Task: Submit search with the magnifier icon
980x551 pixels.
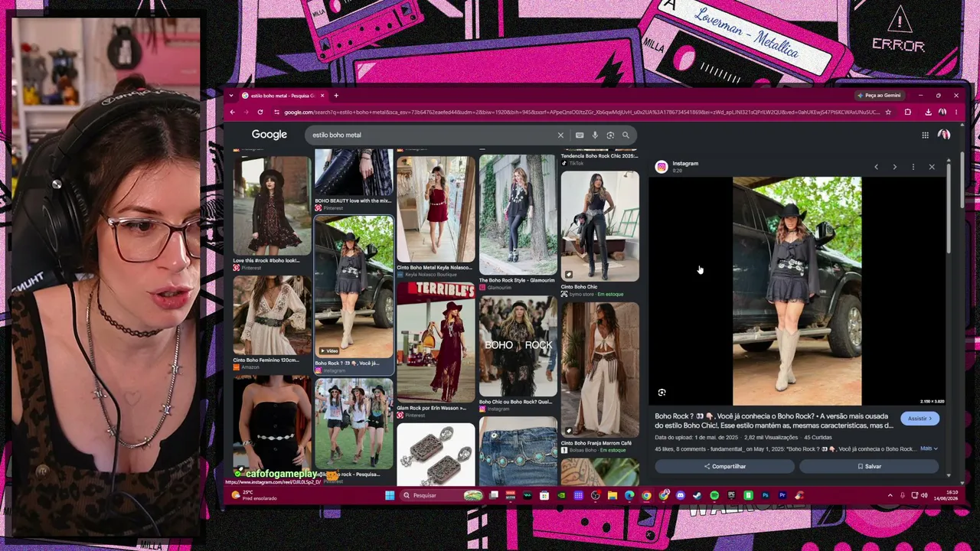Action: [626, 135]
